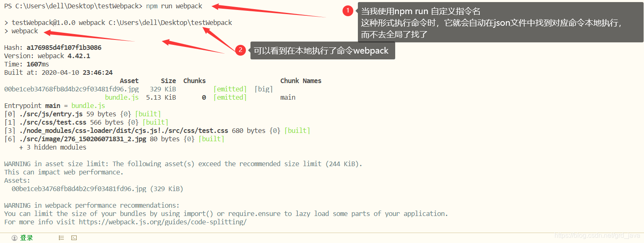Click the '[big]' flag text

pos(264,89)
